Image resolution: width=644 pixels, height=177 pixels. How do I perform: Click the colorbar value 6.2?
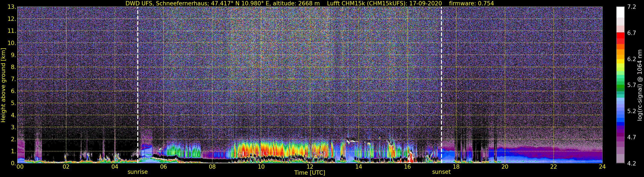pyautogui.click(x=632, y=59)
